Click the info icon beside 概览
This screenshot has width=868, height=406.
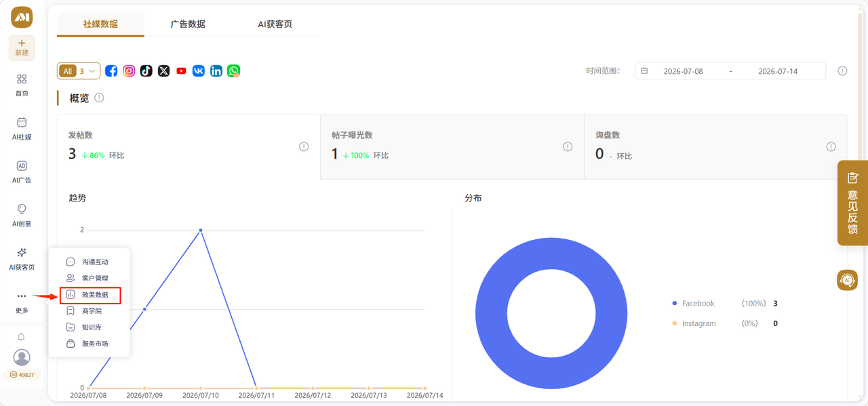coord(99,98)
